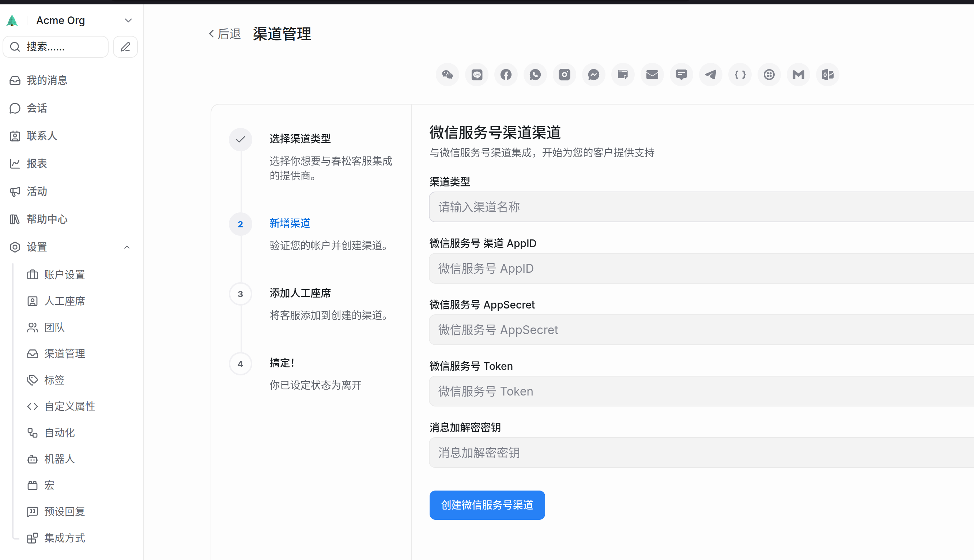
Task: Pick the Twilio channel icon
Action: click(x=769, y=75)
